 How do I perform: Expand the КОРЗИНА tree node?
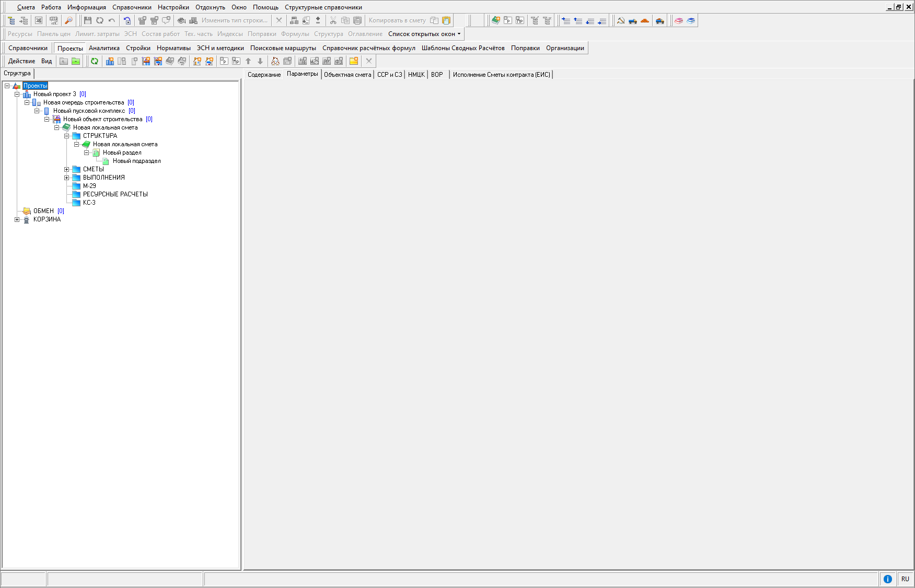point(17,219)
